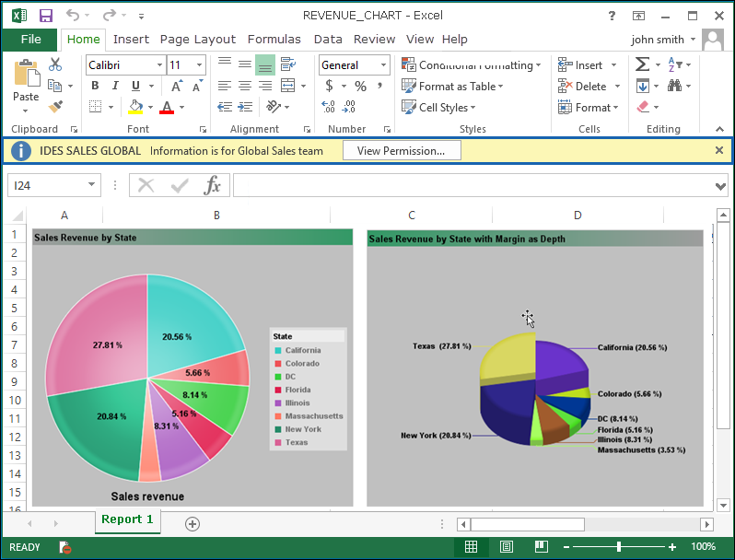
Task: Apply Comma Style number format
Action: (x=379, y=86)
